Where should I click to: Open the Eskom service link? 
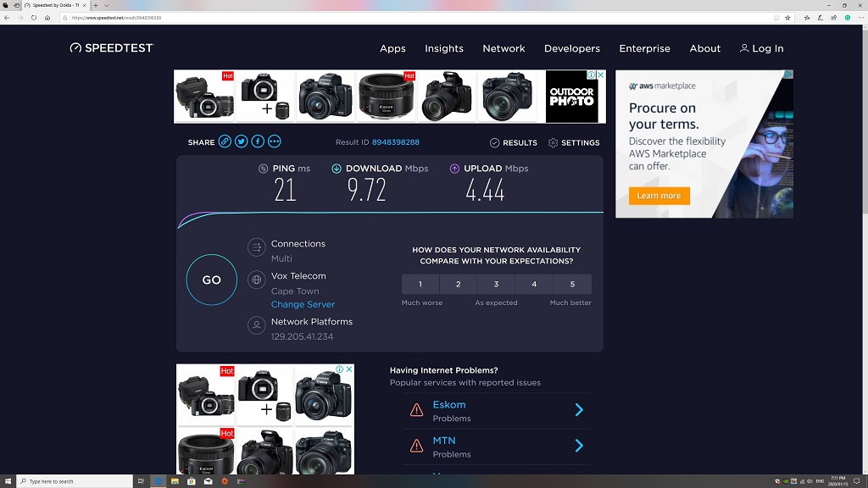coord(449,404)
